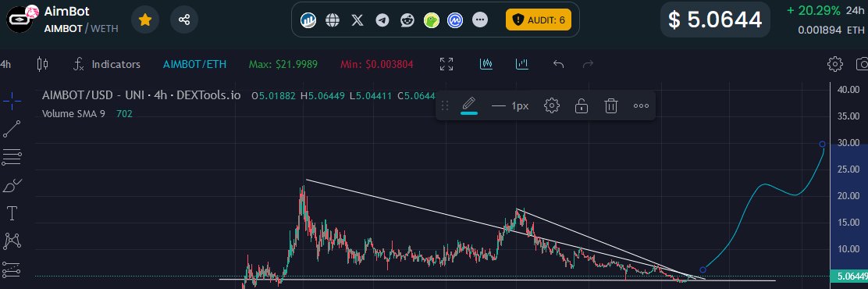Open the Indicators menu
Viewport: 868px width, 289px height.
[x=107, y=64]
